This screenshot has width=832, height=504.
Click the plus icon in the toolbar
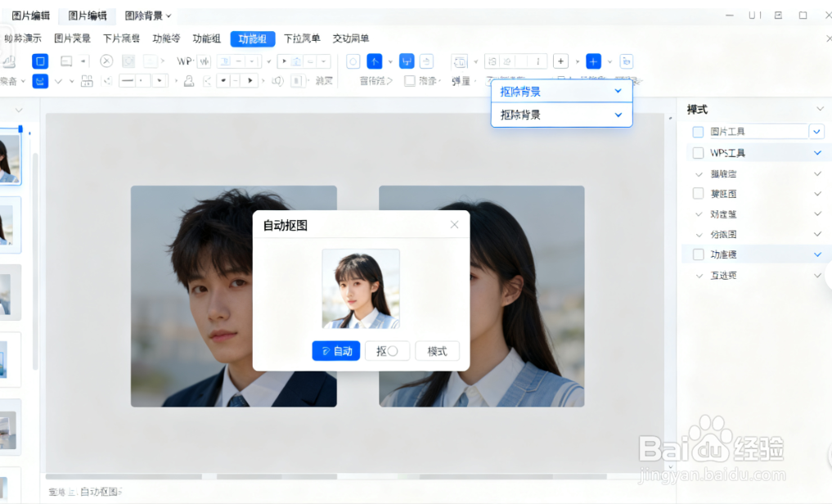(560, 61)
